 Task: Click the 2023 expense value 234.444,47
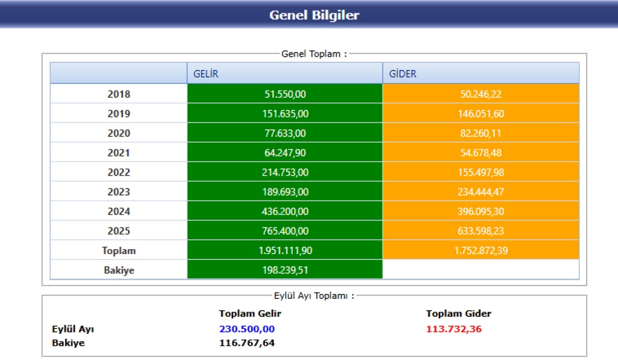point(480,192)
